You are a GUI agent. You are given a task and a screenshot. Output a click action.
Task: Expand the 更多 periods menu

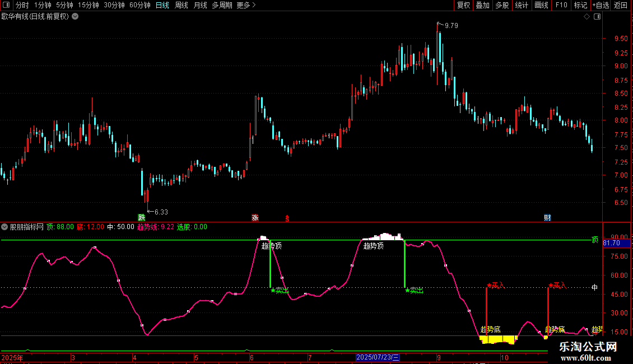click(x=246, y=5)
